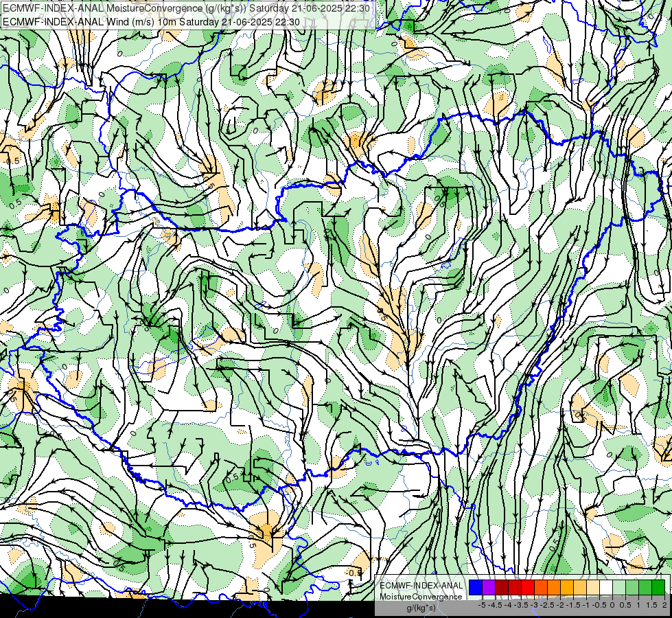Pick the medium green swatch from 1 to 1.5
Screen dimensions: 672x618
coord(645,587)
